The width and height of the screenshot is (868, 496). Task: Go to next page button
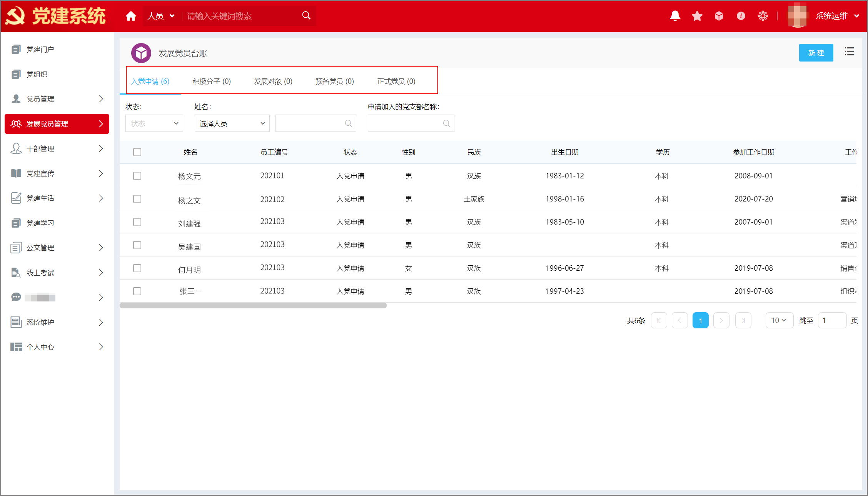pos(721,320)
